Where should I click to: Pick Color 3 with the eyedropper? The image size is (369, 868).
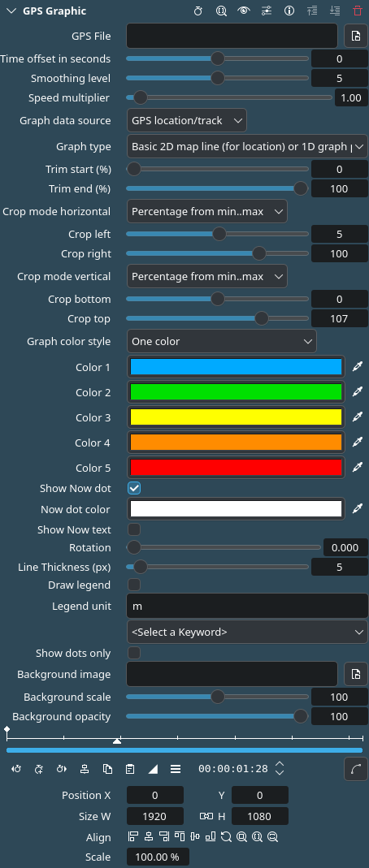pyautogui.click(x=358, y=417)
